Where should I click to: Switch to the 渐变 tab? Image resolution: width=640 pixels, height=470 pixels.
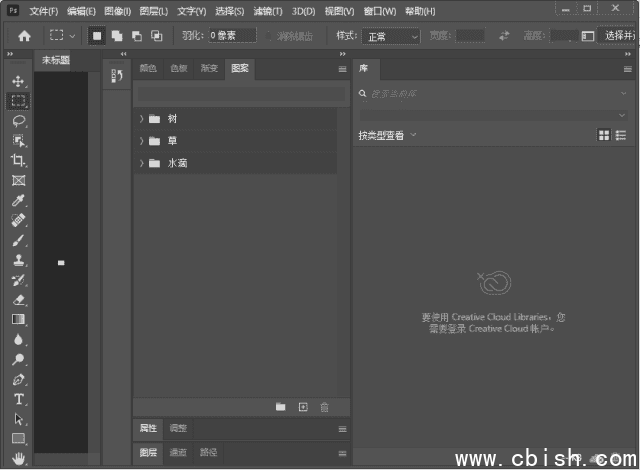tap(209, 68)
